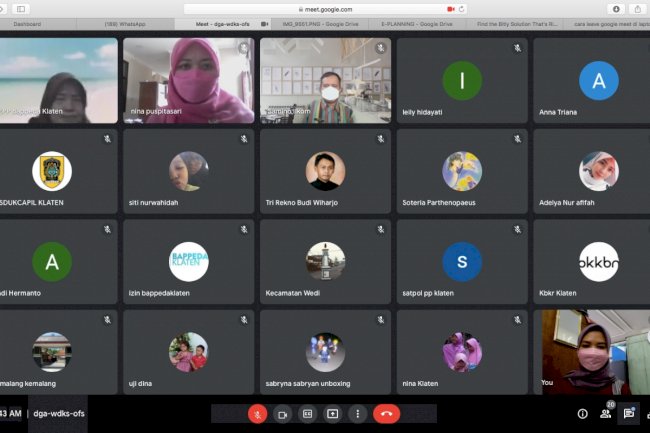Screen dimensions: 650x433
Task: Unmute the microphone in the call bar
Action: click(x=257, y=414)
